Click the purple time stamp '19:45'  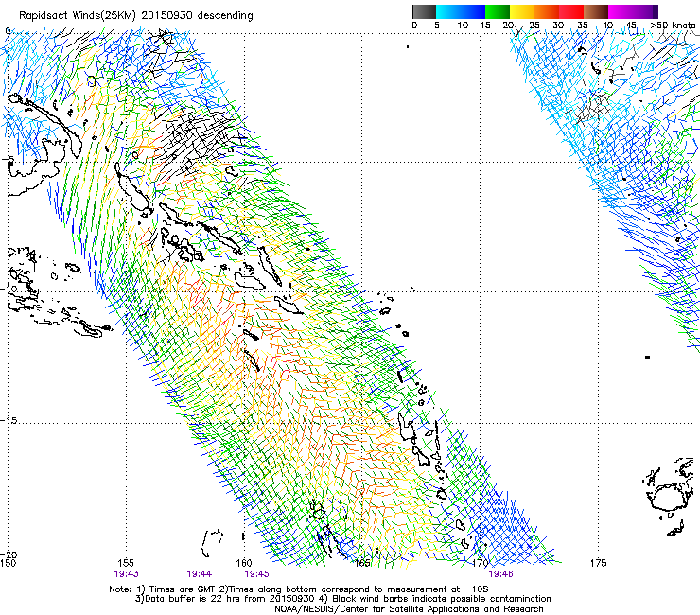(x=256, y=574)
